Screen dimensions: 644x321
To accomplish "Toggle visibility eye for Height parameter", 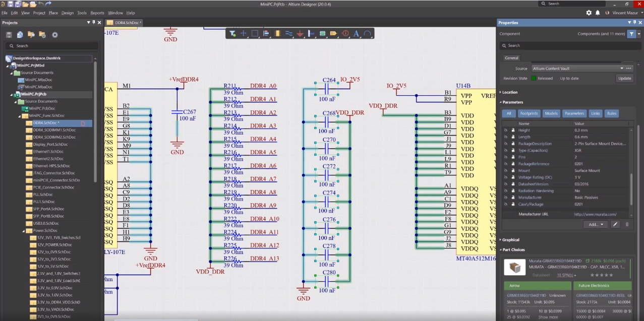I will point(505,130).
